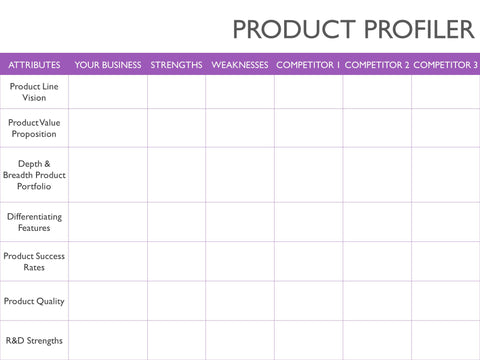Click Competitor 1 cell for Product Quality
This screenshot has height=360, width=480.
[308, 301]
